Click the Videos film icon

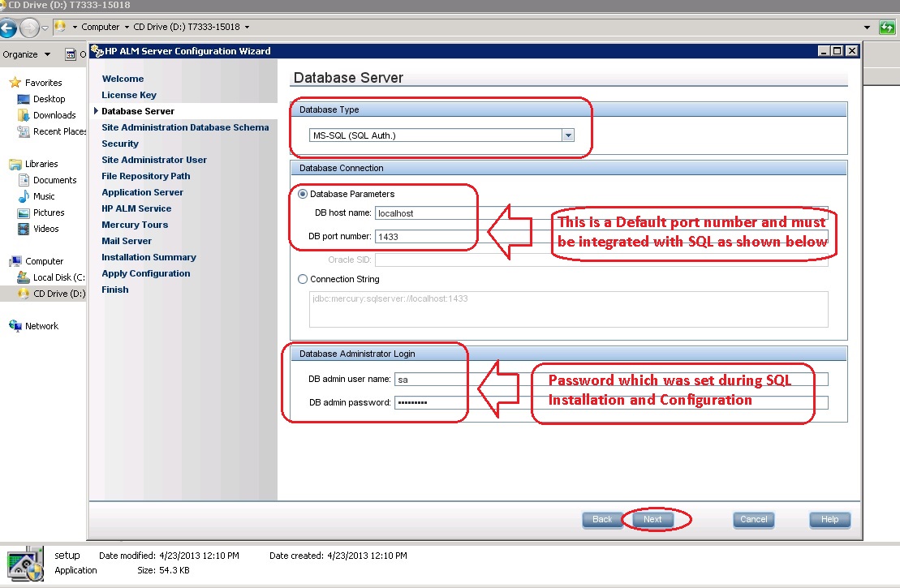[24, 229]
